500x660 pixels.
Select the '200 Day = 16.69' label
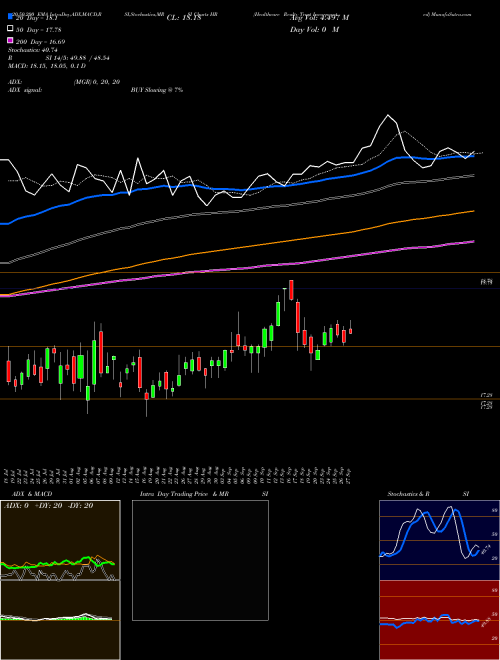[x=40, y=42]
